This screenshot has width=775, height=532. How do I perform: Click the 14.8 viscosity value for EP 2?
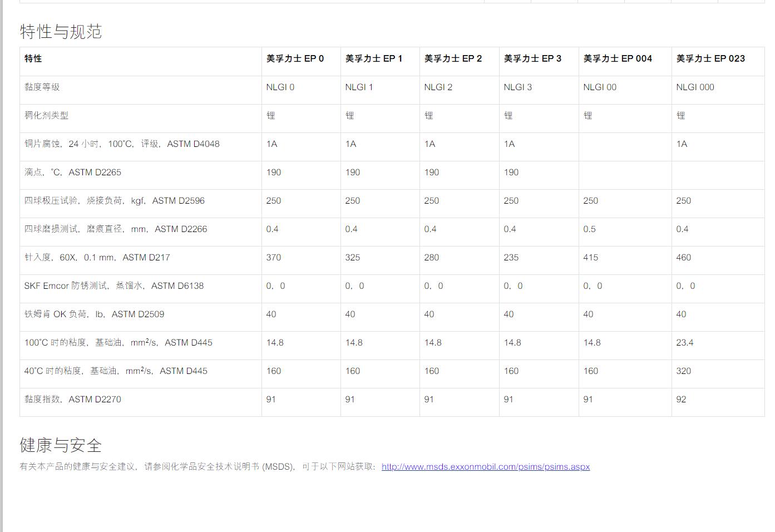click(x=433, y=342)
